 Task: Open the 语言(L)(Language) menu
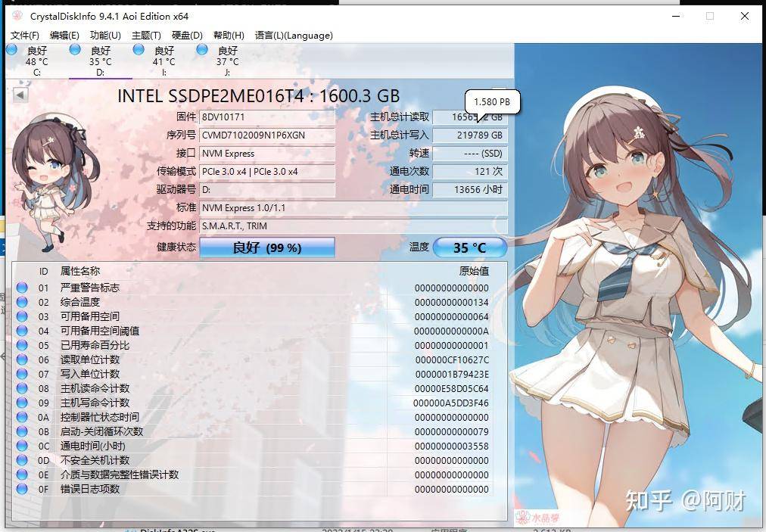[294, 35]
